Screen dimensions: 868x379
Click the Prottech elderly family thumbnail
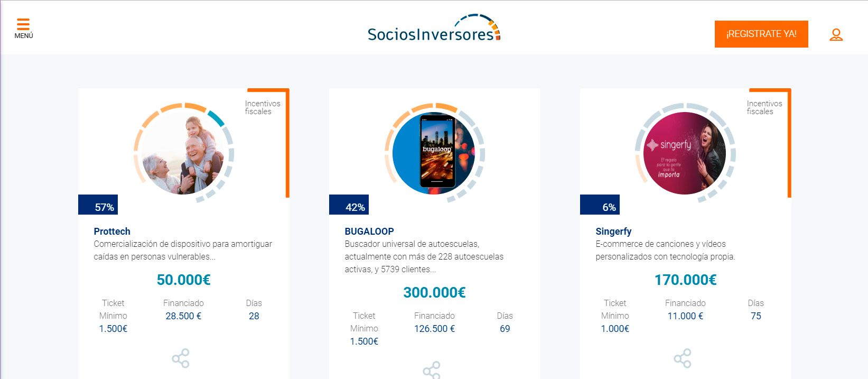coord(183,153)
